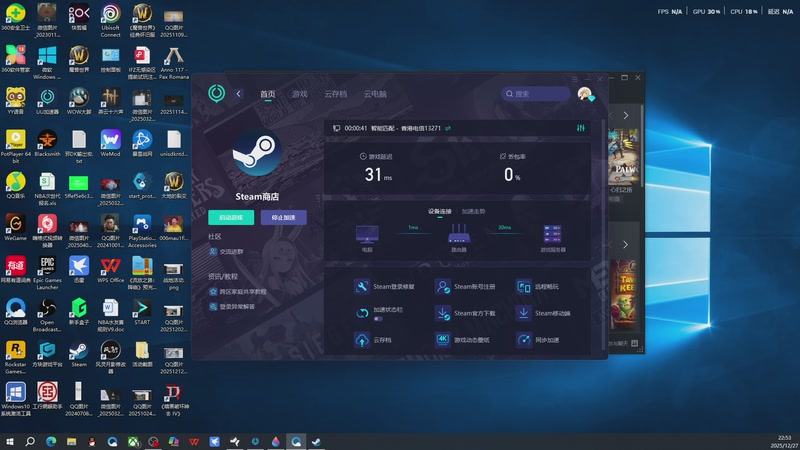Open the WeGame desktop shortcut

(15, 228)
